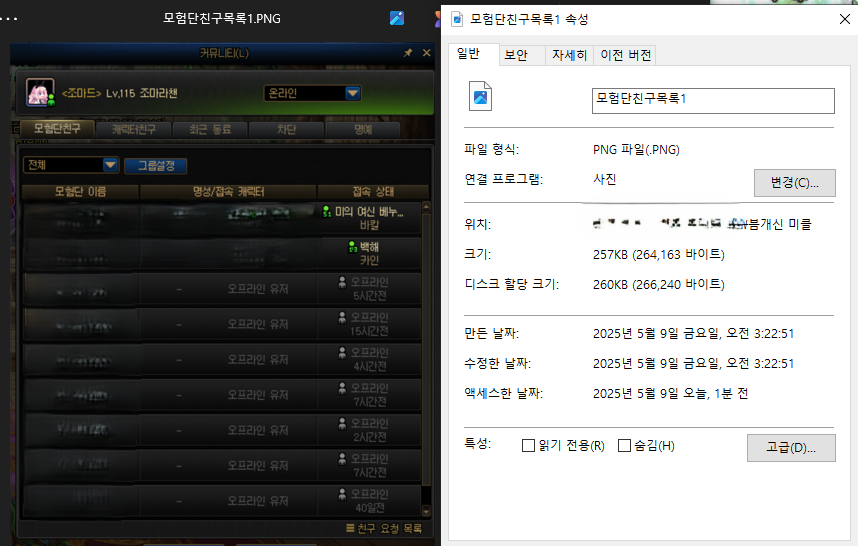Click online user icon beside 백해
Image resolution: width=858 pixels, height=546 pixels.
click(x=352, y=246)
